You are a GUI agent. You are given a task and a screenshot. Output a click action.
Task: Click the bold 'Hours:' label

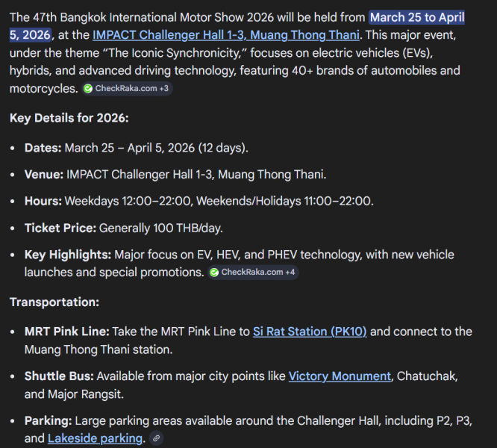point(43,201)
